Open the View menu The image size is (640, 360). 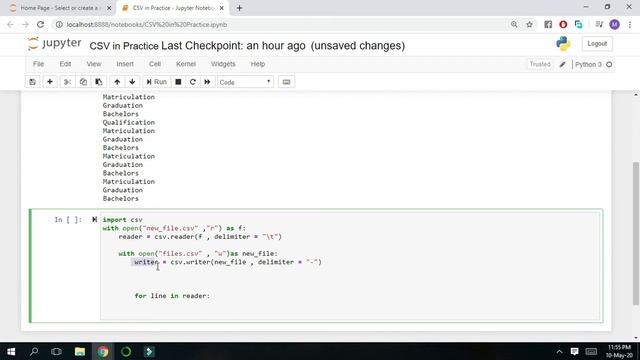coord(93,64)
